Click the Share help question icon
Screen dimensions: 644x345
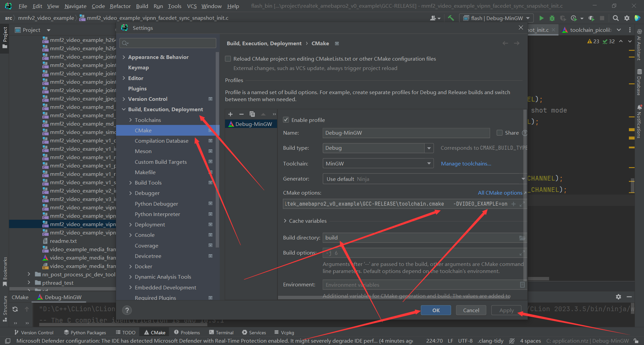(x=525, y=133)
